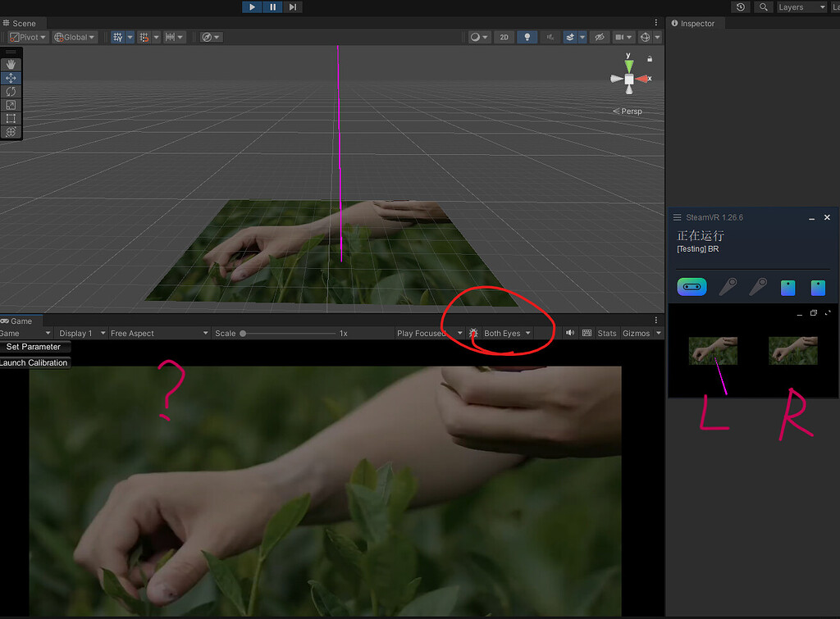Click the Step frame button
The height and width of the screenshot is (619, 840).
pos(293,7)
